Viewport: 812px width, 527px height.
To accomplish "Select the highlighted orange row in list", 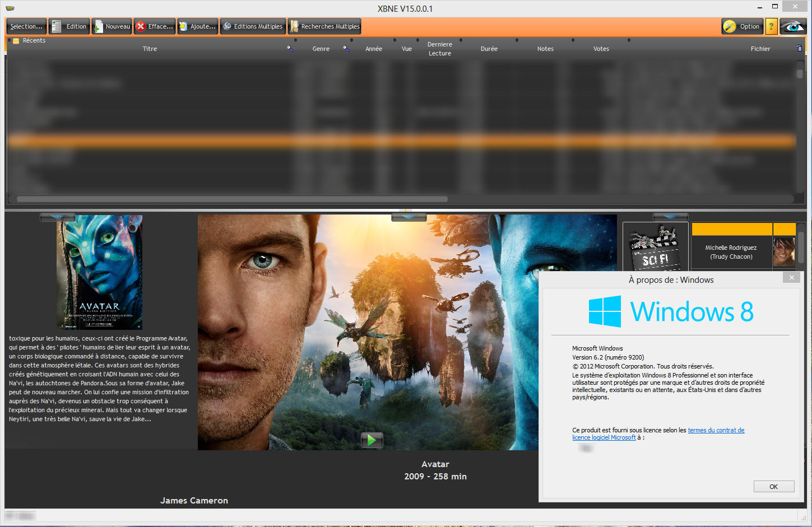I will tap(402, 141).
